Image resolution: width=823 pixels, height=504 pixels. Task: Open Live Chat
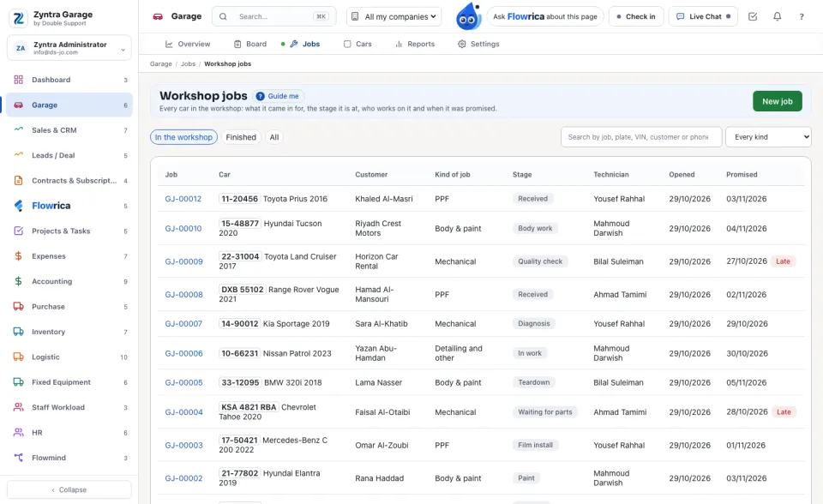tap(703, 17)
